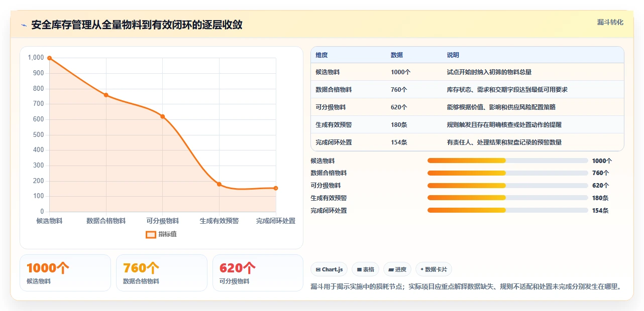
Task: Select the 表格 chip
Action: [365, 269]
